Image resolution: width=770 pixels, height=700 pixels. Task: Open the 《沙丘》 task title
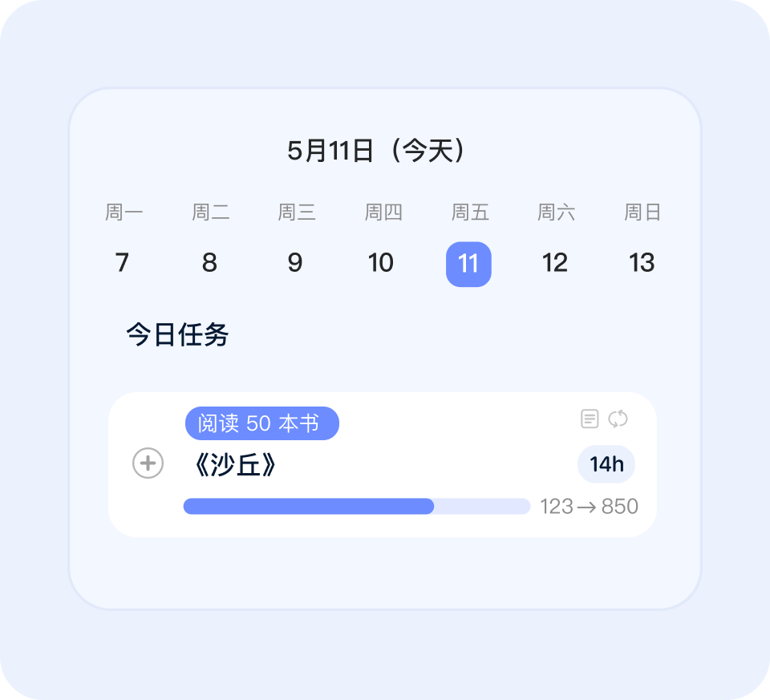click(234, 465)
